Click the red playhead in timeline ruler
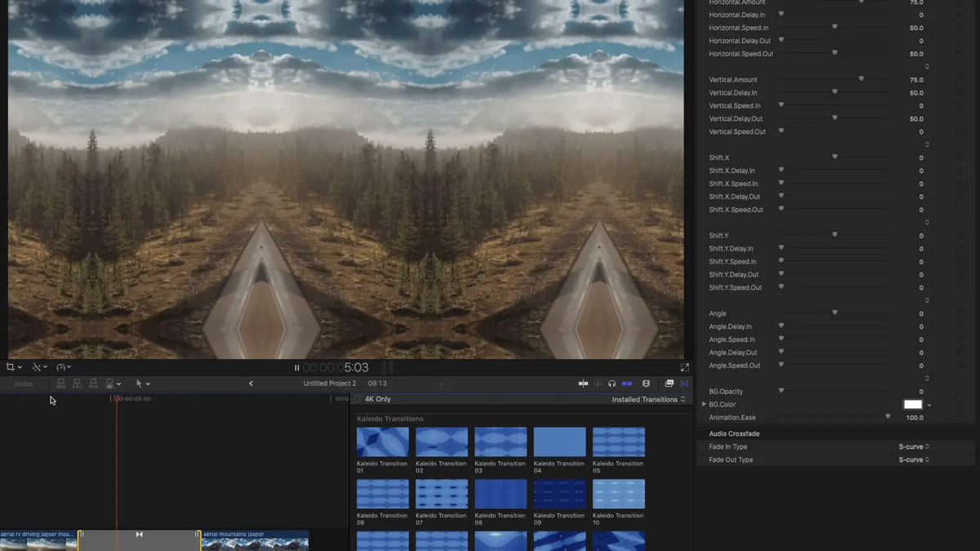980x551 pixels. tap(116, 399)
